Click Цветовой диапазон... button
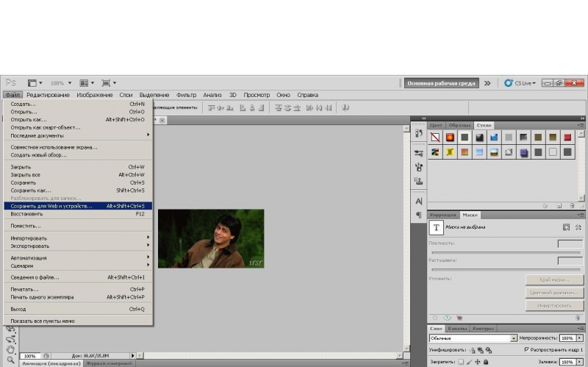 tap(554, 292)
